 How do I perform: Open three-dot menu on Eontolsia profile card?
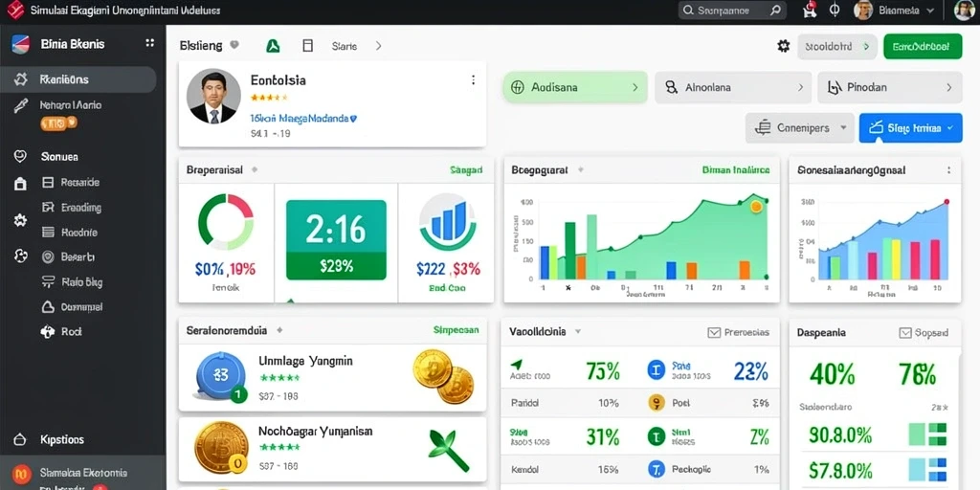473,80
